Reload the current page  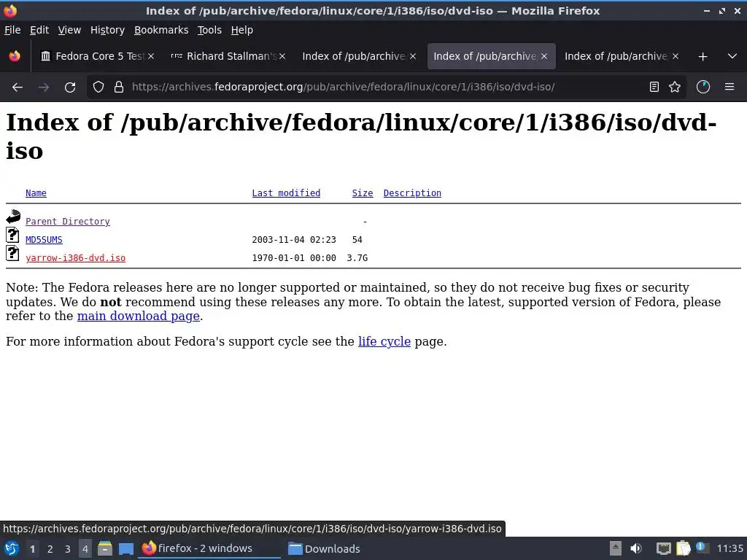(x=70, y=87)
